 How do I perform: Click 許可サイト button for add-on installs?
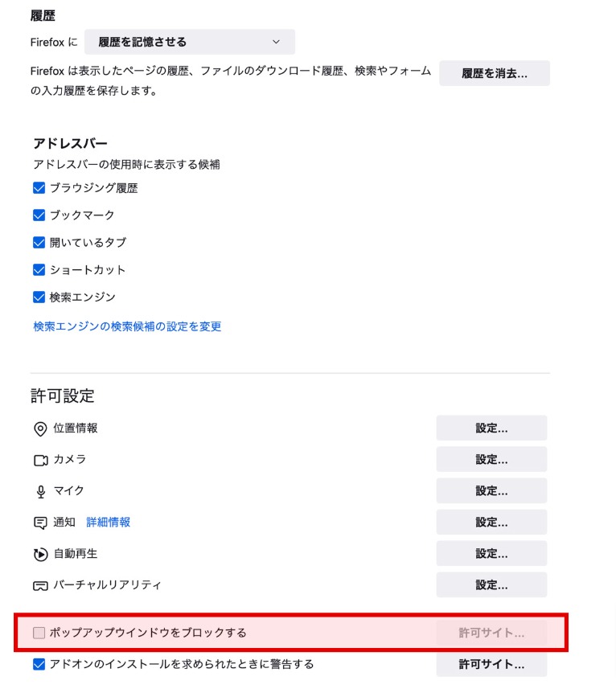click(x=491, y=665)
